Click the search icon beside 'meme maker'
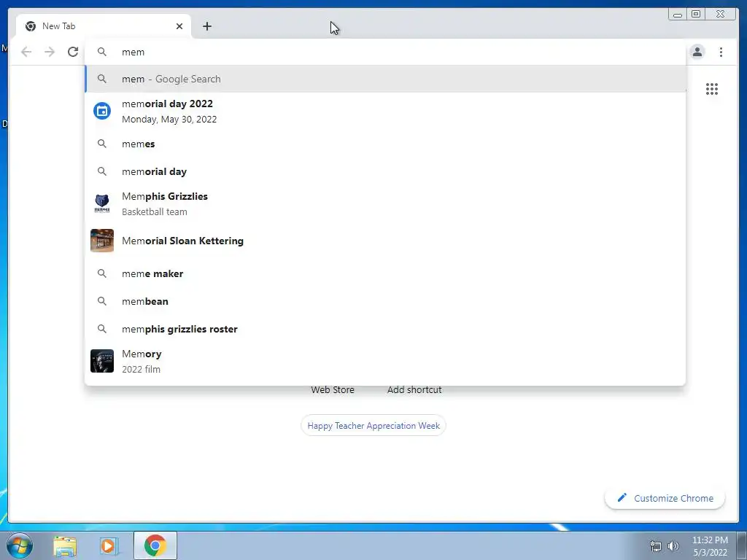 [102, 273]
